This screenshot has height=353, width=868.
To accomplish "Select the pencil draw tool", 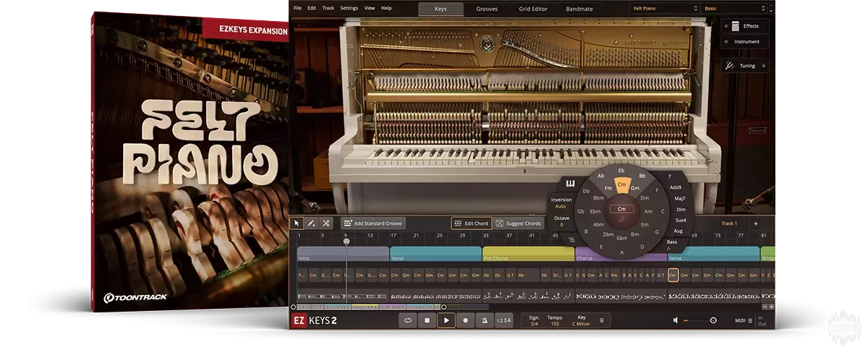I will tap(311, 224).
